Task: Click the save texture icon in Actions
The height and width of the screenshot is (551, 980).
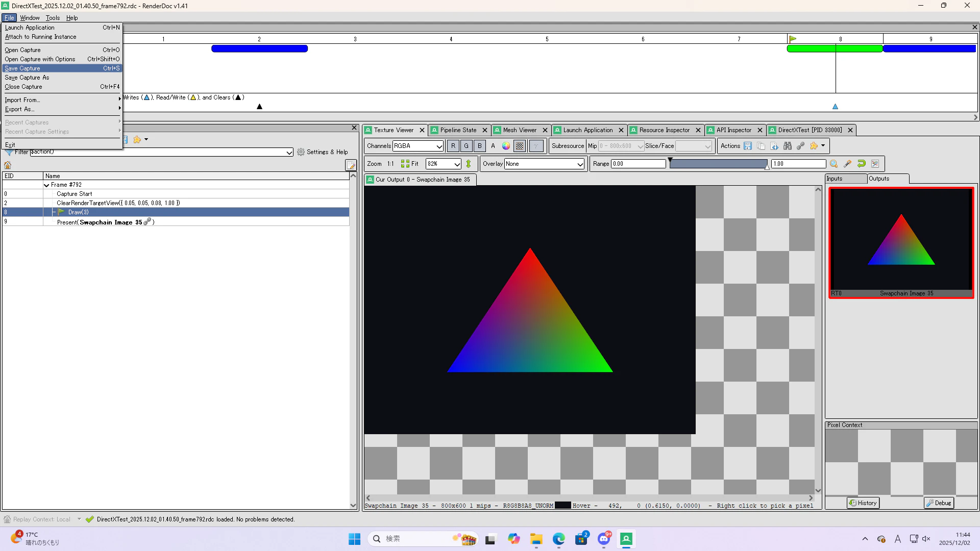Action: pyautogui.click(x=748, y=146)
